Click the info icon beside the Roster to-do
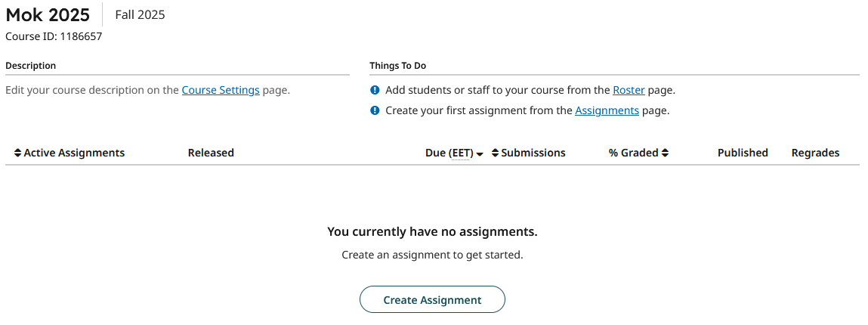This screenshot has width=868, height=325. pos(375,90)
